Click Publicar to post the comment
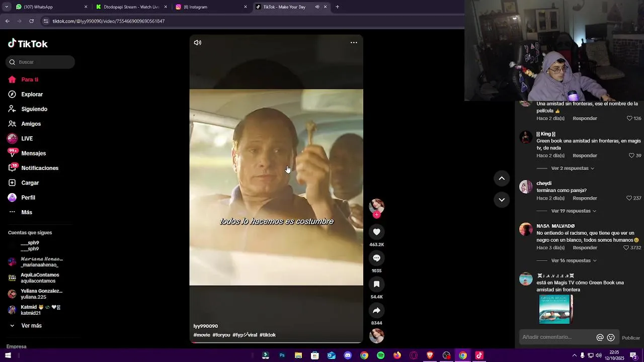The height and width of the screenshot is (362, 644). pyautogui.click(x=631, y=338)
